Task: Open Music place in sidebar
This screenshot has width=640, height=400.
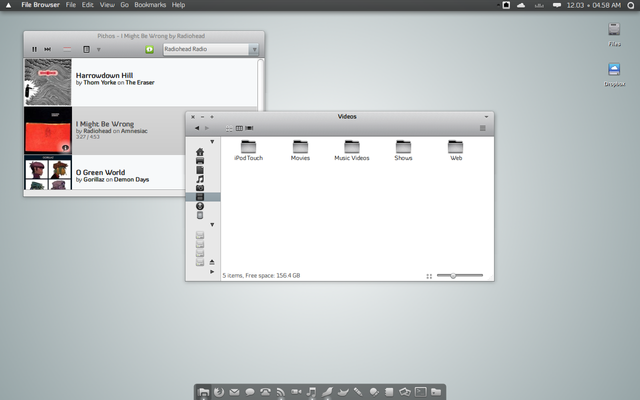Action: click(200, 179)
